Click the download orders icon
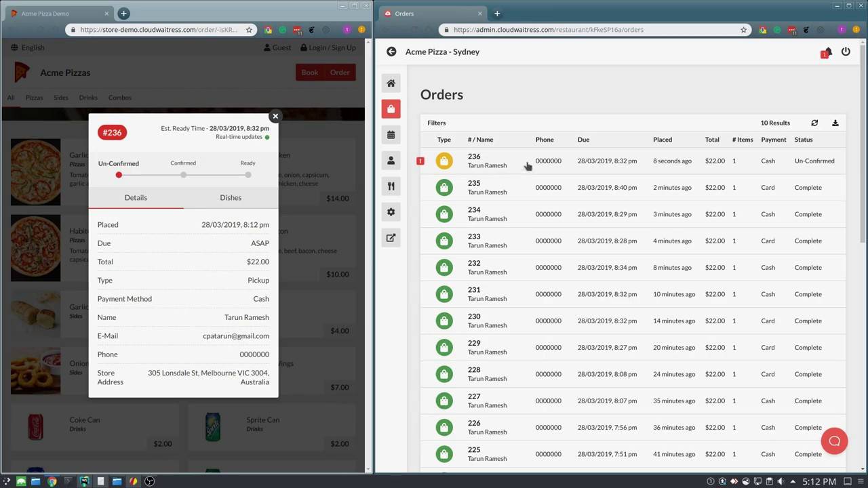 835,123
